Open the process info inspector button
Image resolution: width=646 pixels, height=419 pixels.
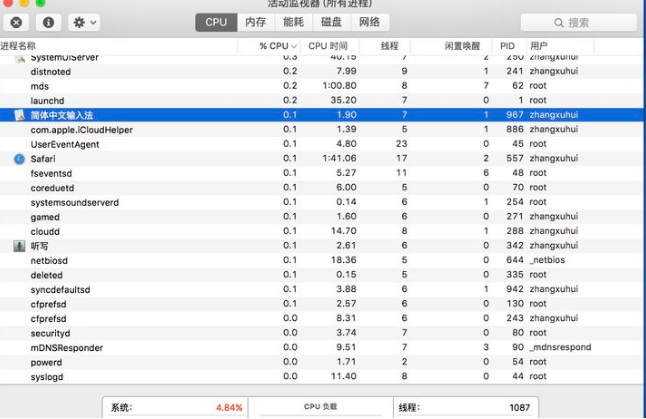48,21
